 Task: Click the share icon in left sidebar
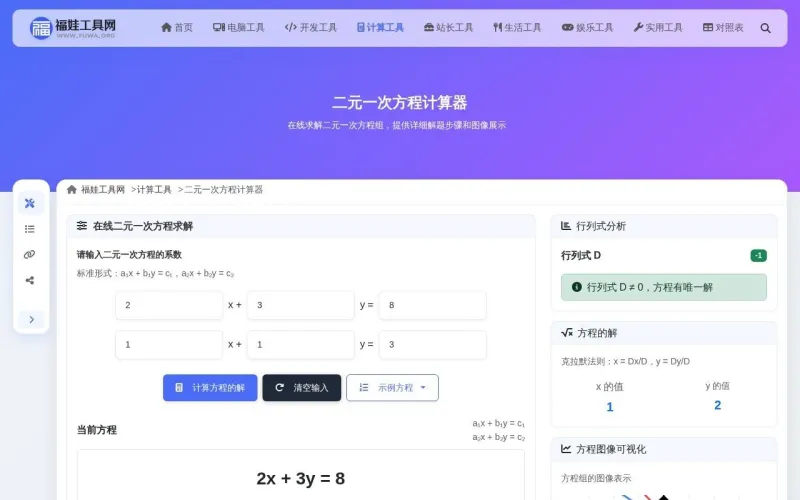pos(30,280)
